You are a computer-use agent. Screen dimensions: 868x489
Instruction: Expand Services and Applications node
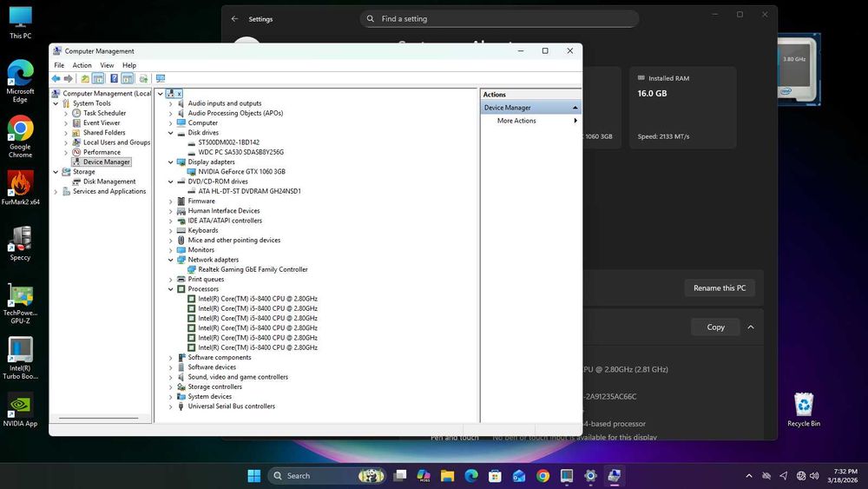56,192
